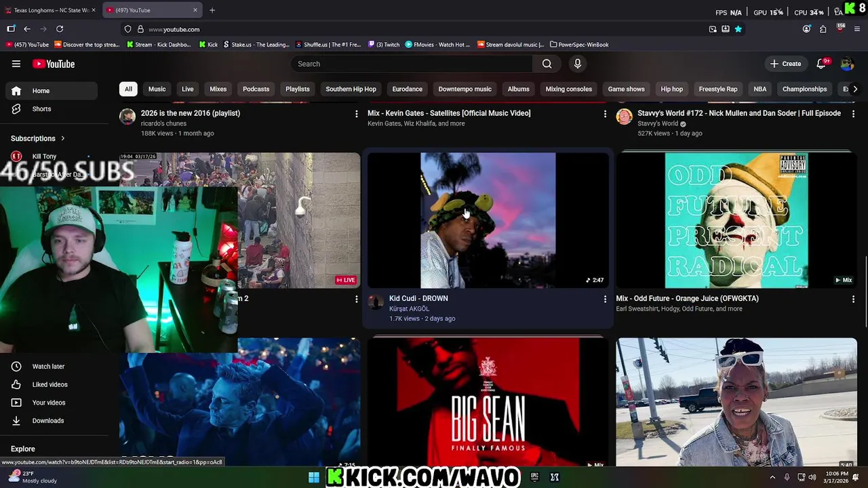Filter by Downtempo music chip
The height and width of the screenshot is (488, 868).
pyautogui.click(x=465, y=89)
